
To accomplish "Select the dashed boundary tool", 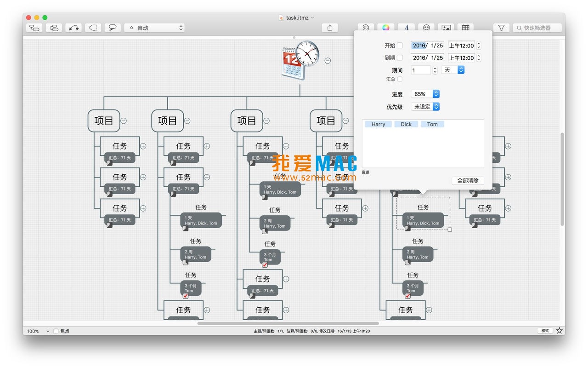I will (93, 28).
